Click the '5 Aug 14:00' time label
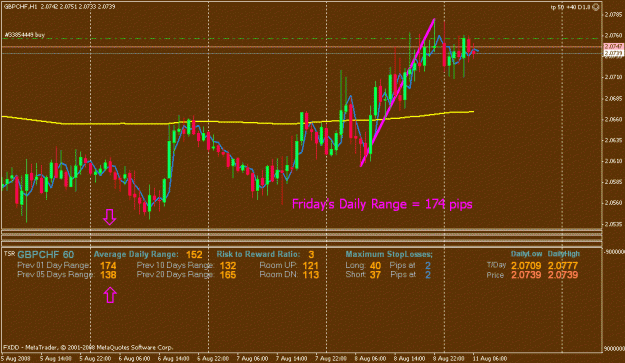 [x=56, y=359]
